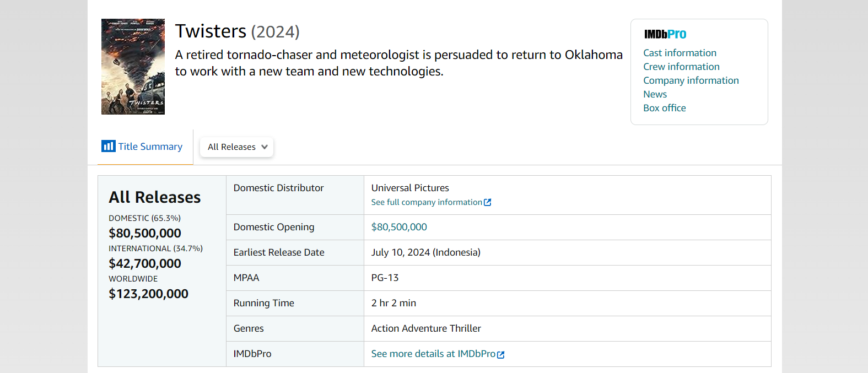Click the WORLDWIDE label

click(133, 279)
